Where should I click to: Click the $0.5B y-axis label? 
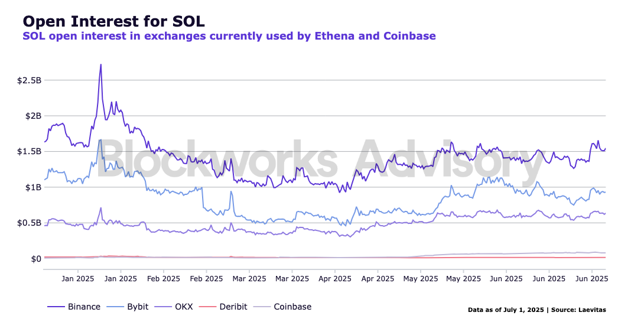click(x=29, y=223)
